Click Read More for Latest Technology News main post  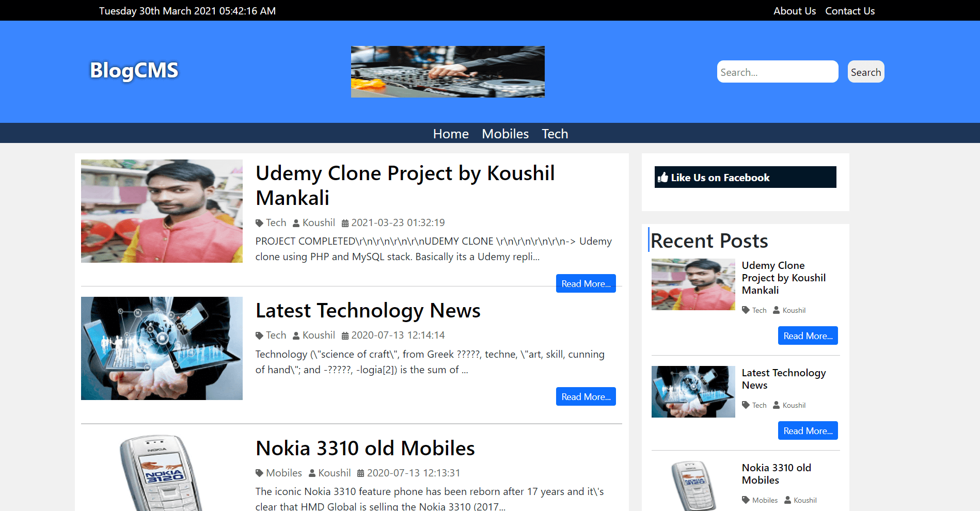pyautogui.click(x=586, y=396)
